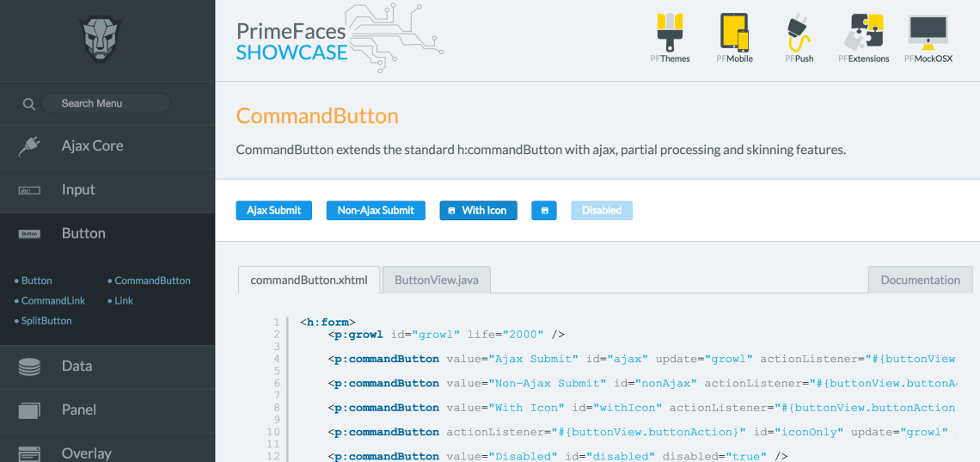Expand the Input menu section
This screenshot has height=462, width=980.
(x=79, y=190)
